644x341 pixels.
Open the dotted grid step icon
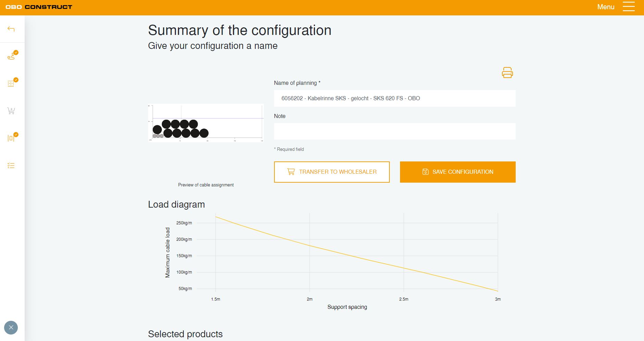pos(11,83)
